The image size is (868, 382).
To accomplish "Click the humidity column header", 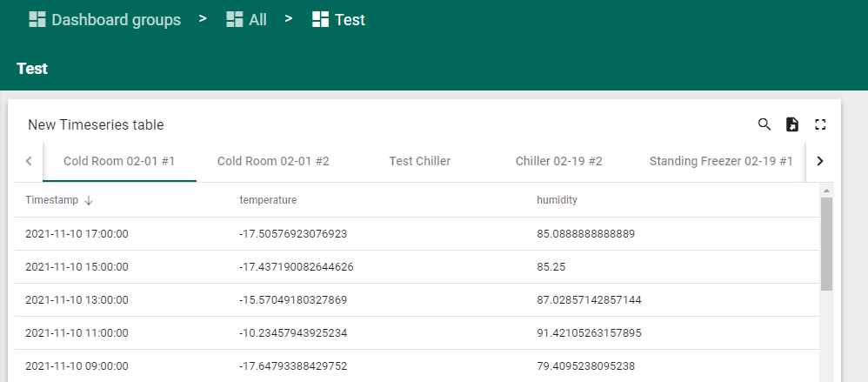I will pos(557,200).
